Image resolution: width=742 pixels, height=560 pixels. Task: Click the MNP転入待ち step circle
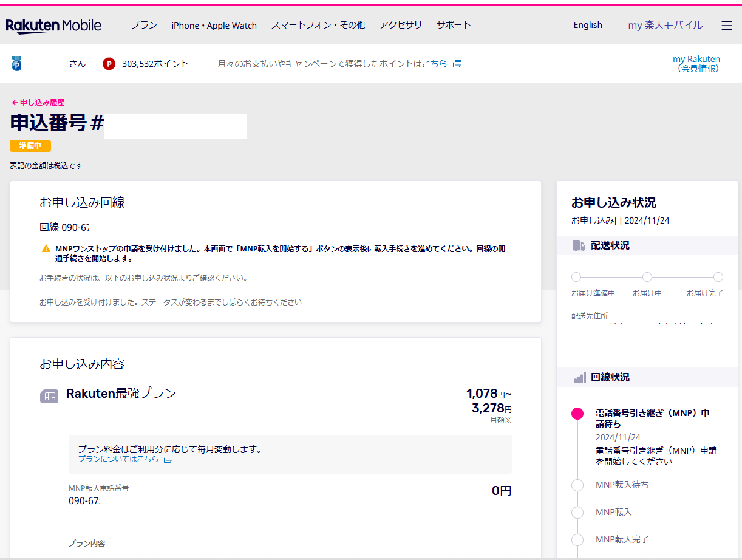577,485
